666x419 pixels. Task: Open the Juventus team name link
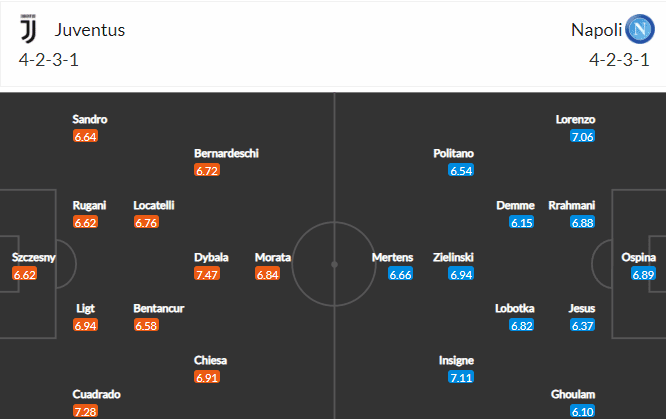pos(90,30)
